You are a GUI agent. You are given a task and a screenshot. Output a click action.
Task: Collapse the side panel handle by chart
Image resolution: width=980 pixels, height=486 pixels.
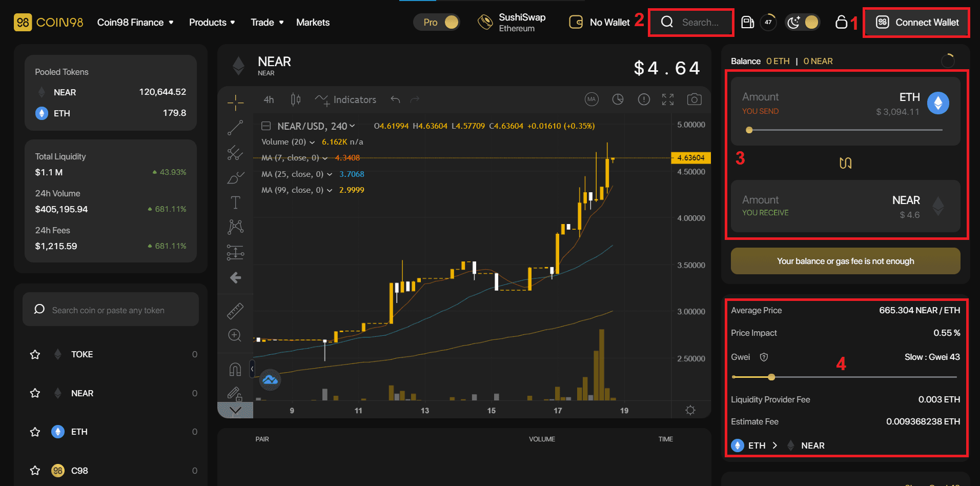pos(252,369)
